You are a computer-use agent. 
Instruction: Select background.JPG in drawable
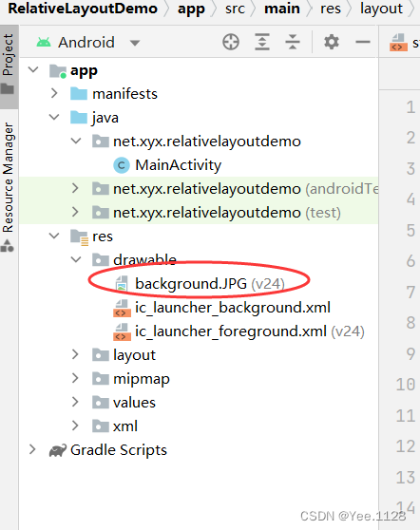pos(210,283)
